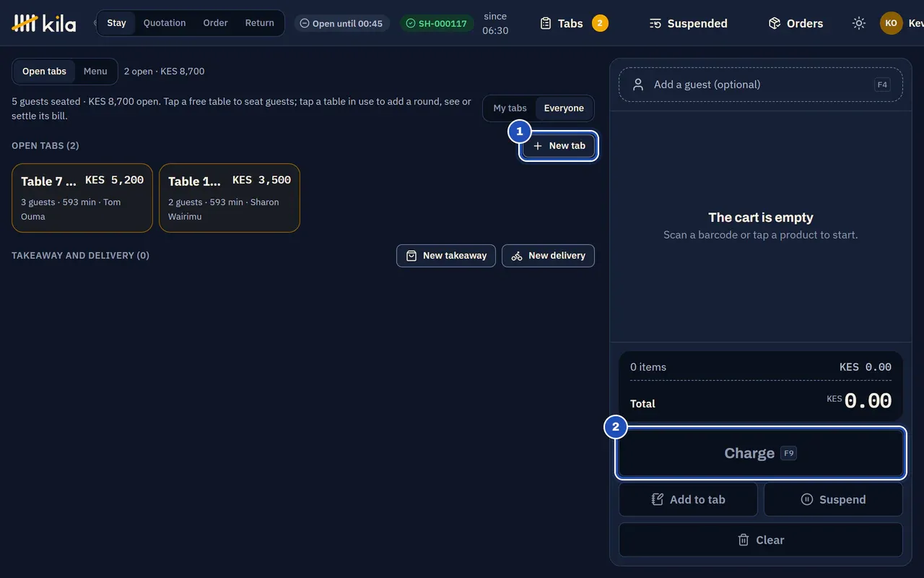Click the Open until 00:45 status pill
Viewport: 924px width, 578px height.
pyautogui.click(x=341, y=23)
